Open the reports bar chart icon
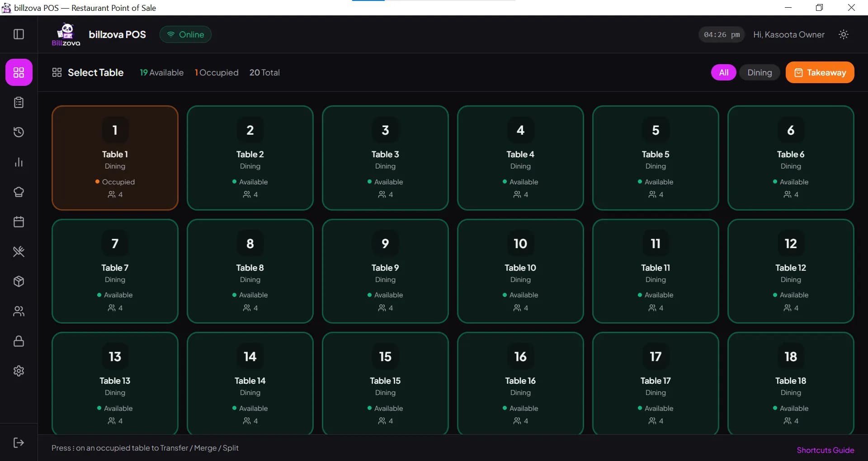The width and height of the screenshot is (868, 461). [x=19, y=162]
